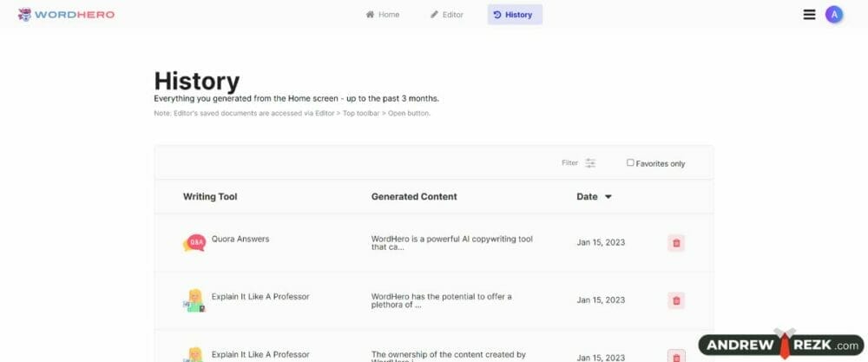Click the Generated Content column header
This screenshot has height=362, width=868.
[414, 196]
